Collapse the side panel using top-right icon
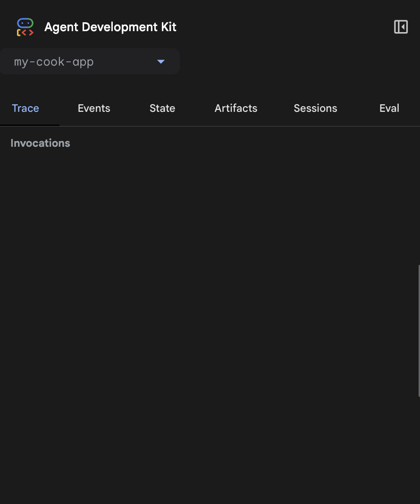 pos(401,27)
